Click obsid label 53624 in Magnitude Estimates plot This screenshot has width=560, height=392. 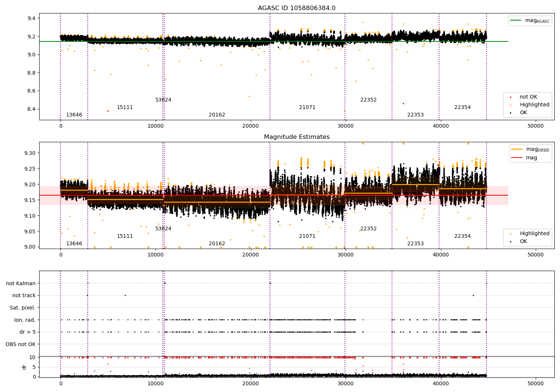click(163, 229)
